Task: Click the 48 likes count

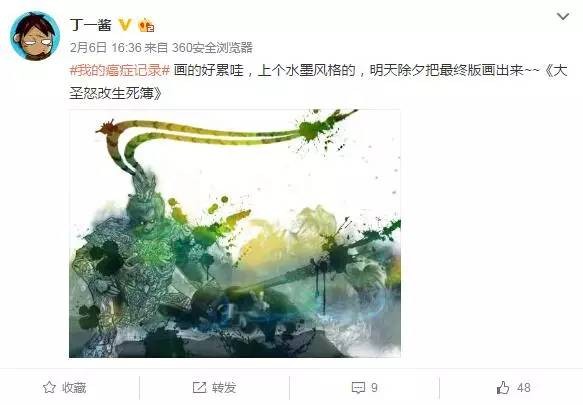Action: (x=524, y=388)
